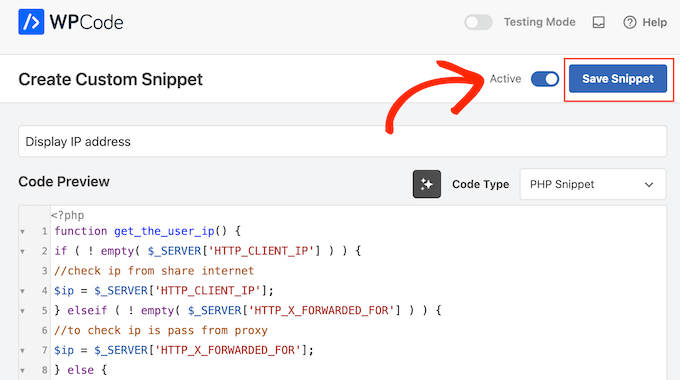Click code line $ip = $_SERVER['HTTP_X_FORWARDED_FOR'];
This screenshot has height=380, width=680.
(x=184, y=350)
